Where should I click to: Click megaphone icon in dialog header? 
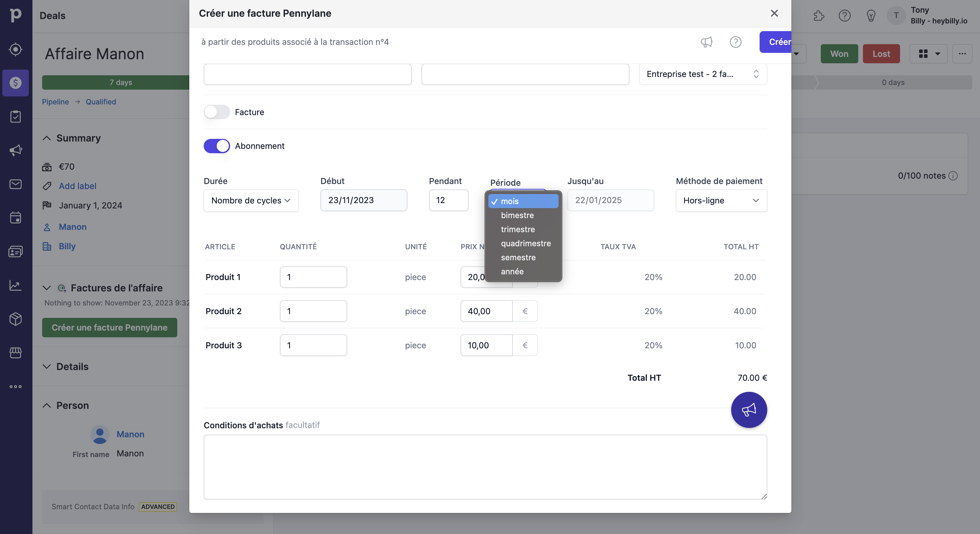tap(706, 42)
